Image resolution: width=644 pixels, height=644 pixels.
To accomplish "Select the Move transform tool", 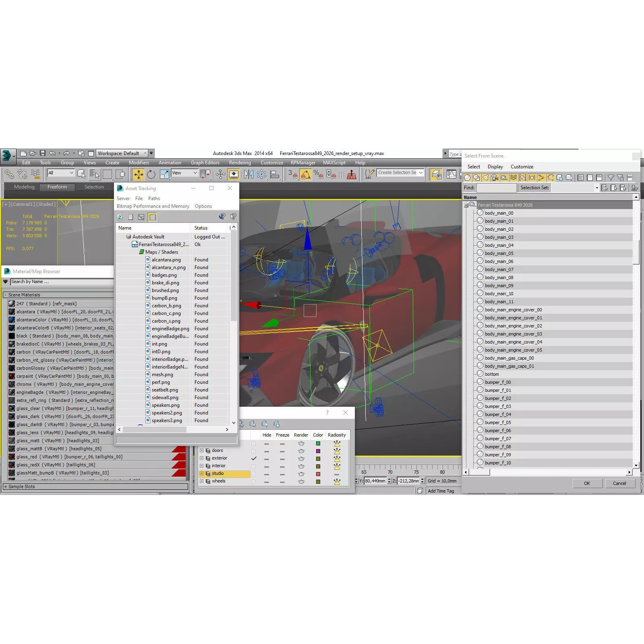I will tap(138, 174).
